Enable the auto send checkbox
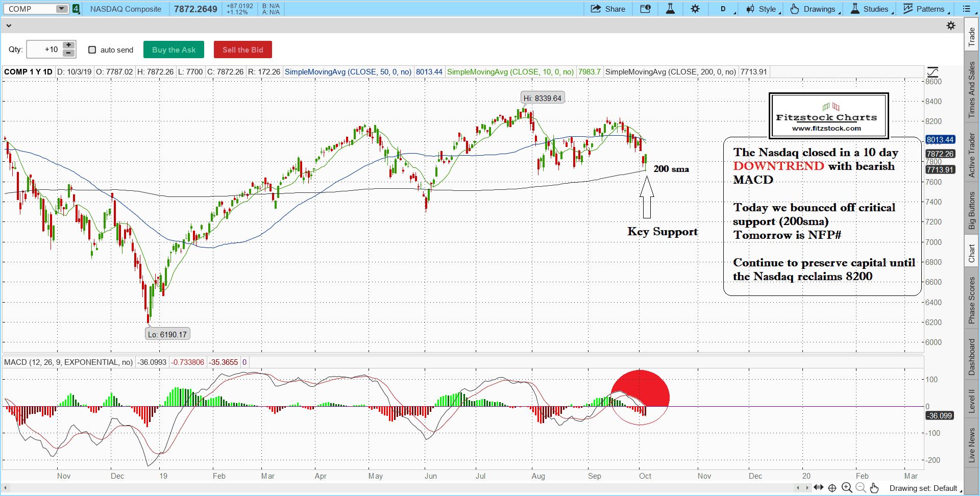Viewport: 980px width, 496px height. point(92,50)
